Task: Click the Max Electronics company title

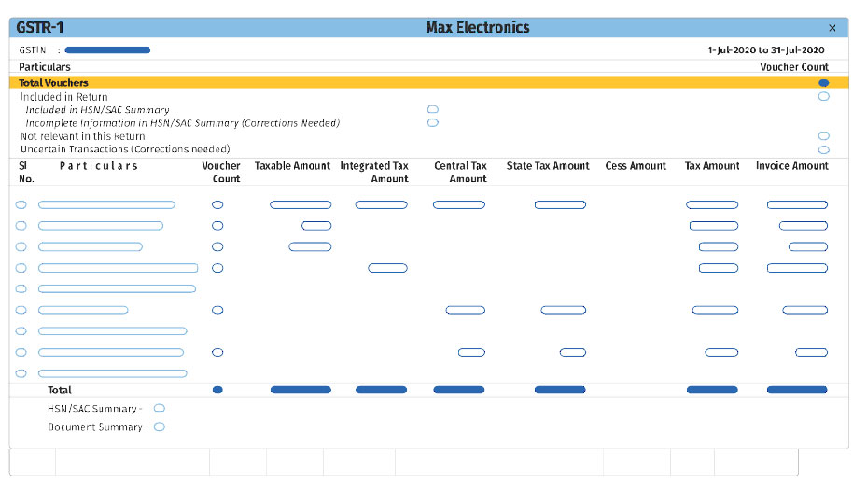Action: pos(477,28)
